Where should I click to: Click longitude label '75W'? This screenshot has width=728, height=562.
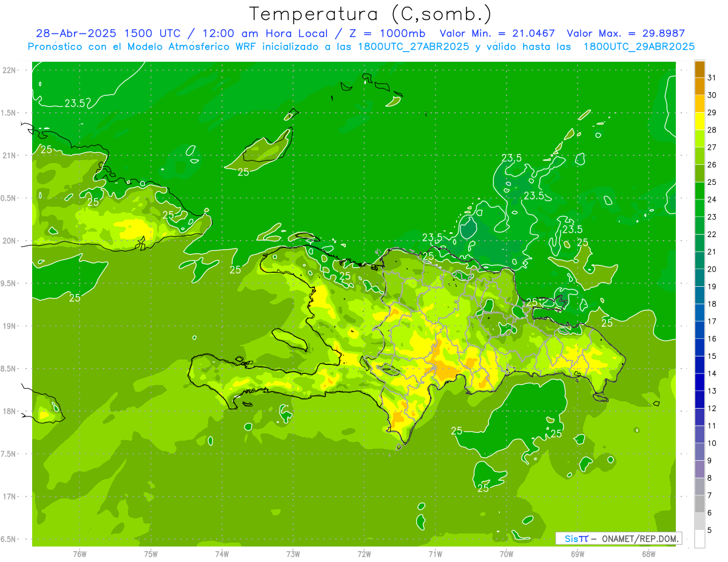click(x=151, y=554)
